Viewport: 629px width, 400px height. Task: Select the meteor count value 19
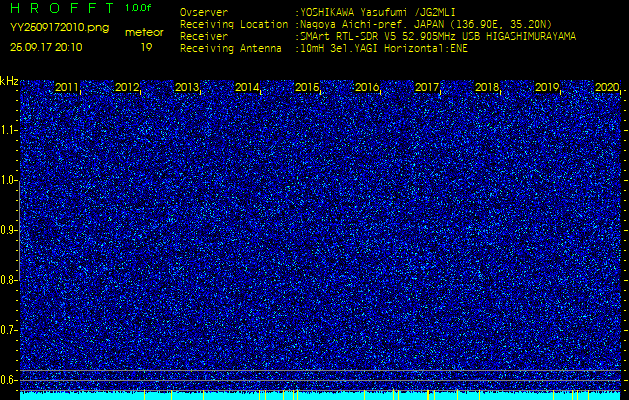tap(146, 47)
